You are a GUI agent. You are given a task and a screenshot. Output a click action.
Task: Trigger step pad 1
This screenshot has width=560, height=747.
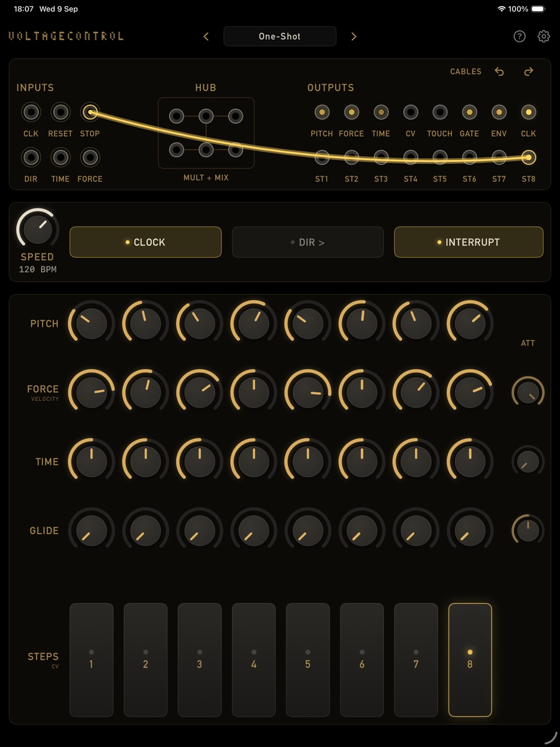91,660
